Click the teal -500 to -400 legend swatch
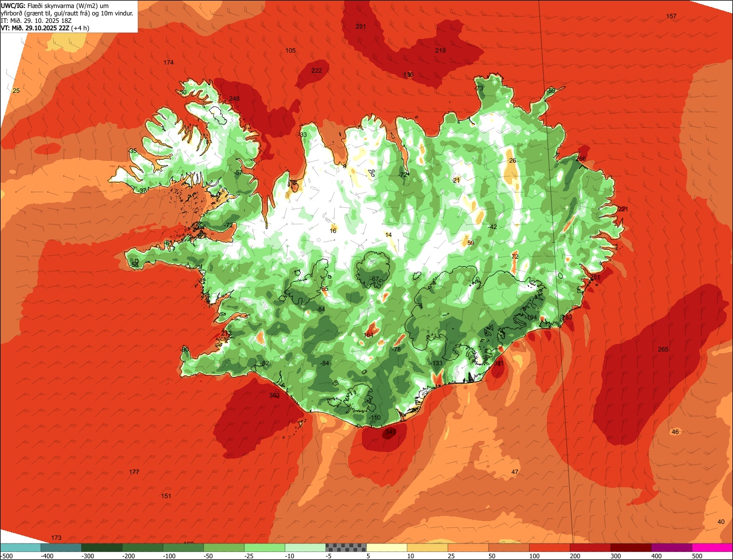 (x=20, y=547)
